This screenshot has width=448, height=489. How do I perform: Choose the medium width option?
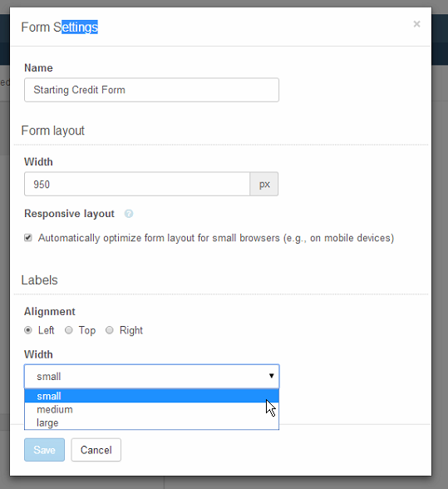point(151,409)
